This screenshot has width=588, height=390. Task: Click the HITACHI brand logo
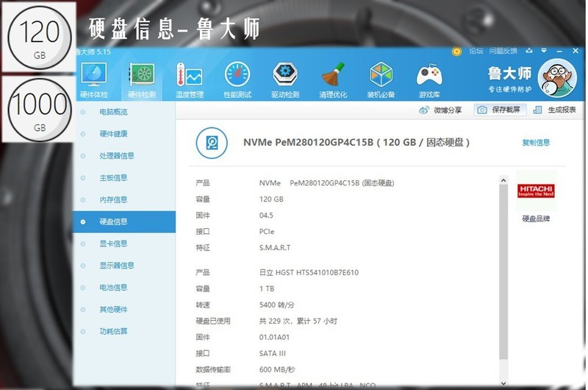pos(536,191)
